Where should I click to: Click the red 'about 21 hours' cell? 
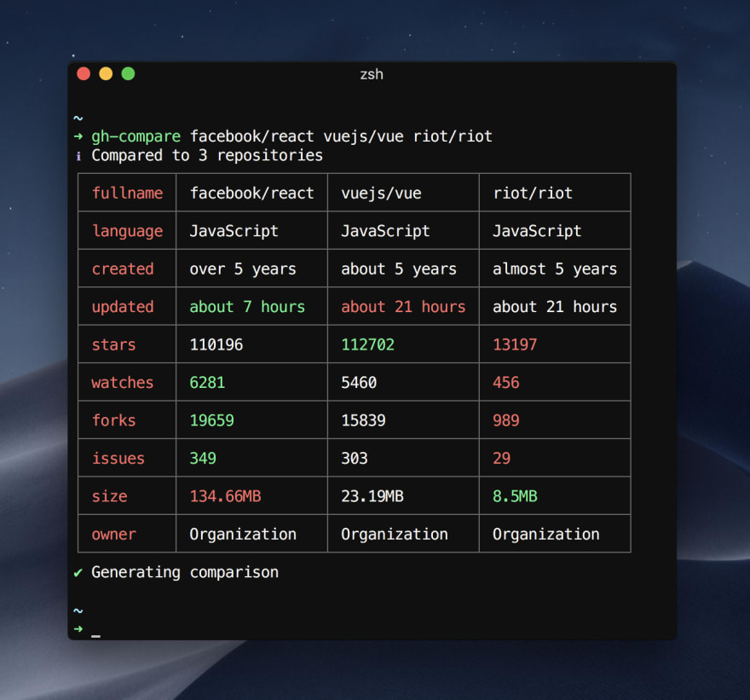[x=403, y=307]
